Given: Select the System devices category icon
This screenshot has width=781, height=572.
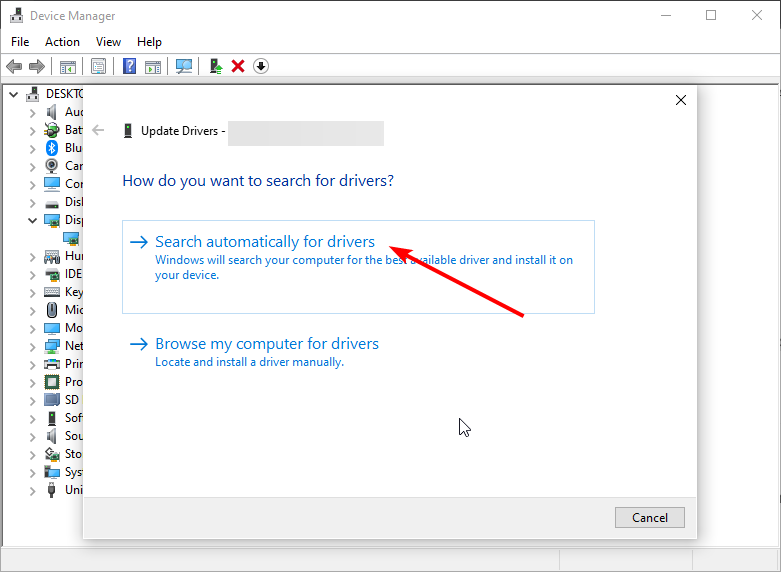Looking at the screenshot, I should point(52,472).
